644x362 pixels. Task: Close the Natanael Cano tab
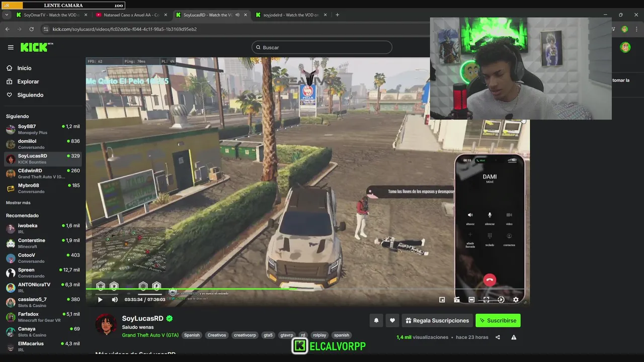166,15
